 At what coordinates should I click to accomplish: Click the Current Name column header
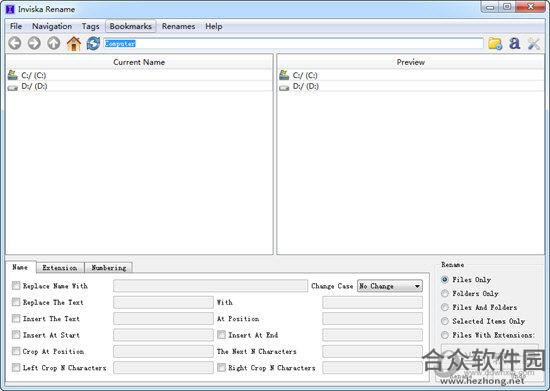[139, 62]
